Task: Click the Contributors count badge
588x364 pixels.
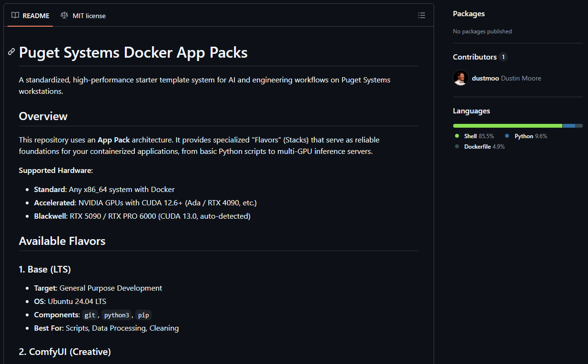Action: (x=503, y=57)
